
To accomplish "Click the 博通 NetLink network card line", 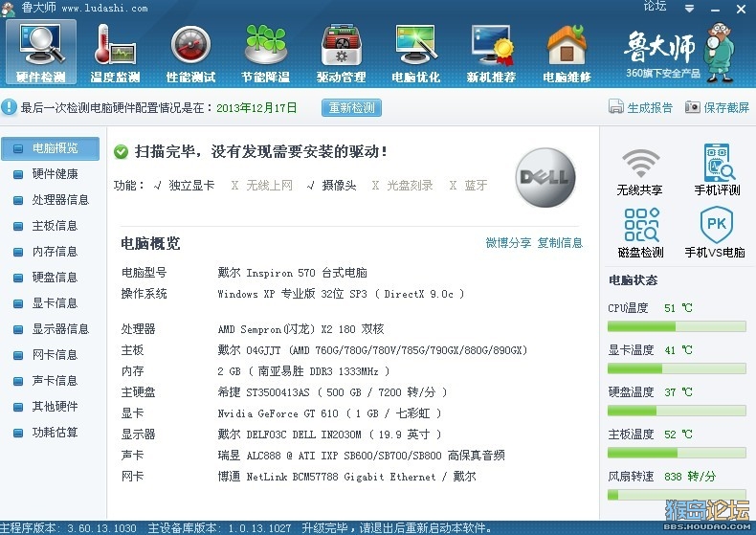I will (346, 477).
